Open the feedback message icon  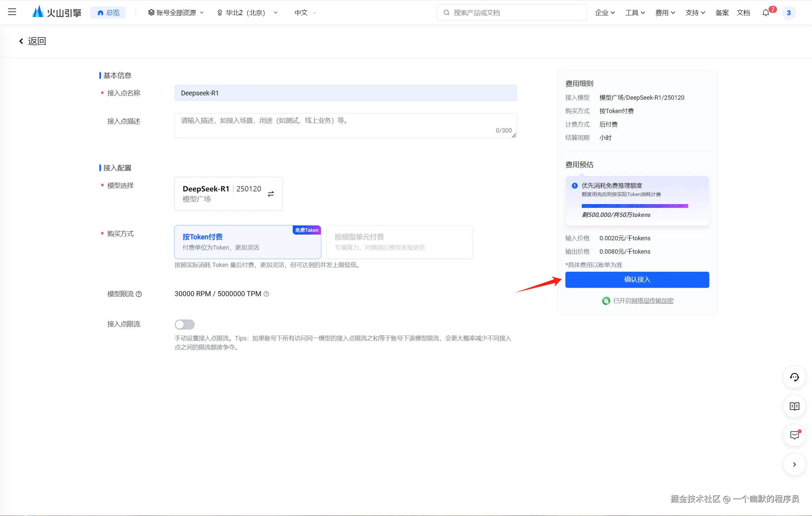point(795,435)
